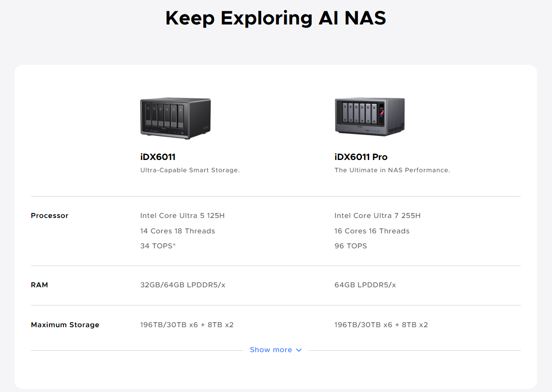552x392 pixels.
Task: Click the 14 Cores 18 Threads spec
Action: coord(177,231)
